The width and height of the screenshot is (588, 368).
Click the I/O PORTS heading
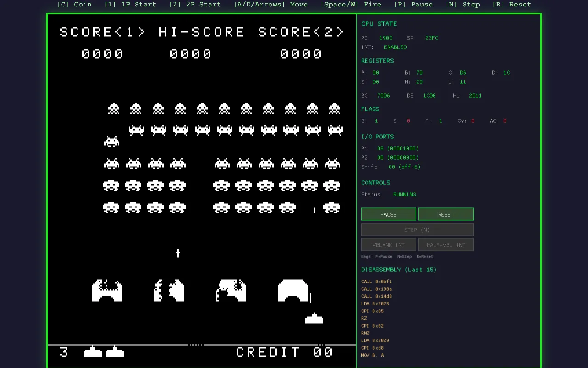coord(378,137)
